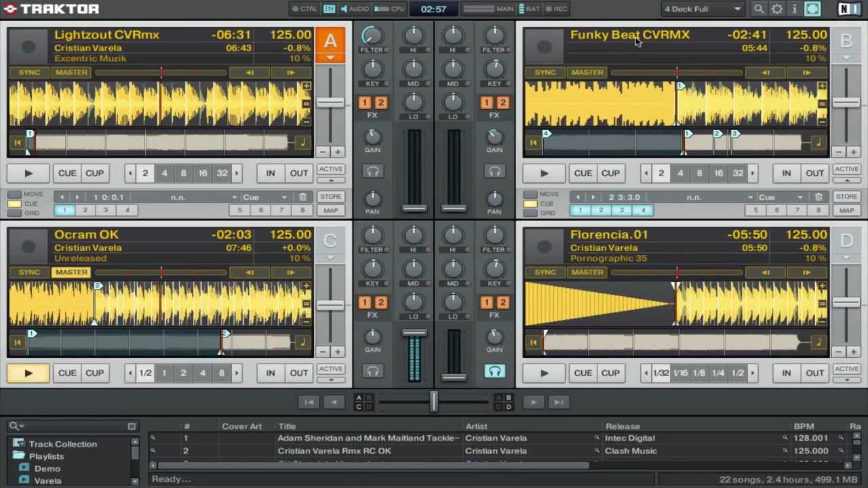Image resolution: width=868 pixels, height=488 pixels.
Task: Click skip-to-end icon right of crossfader
Action: tap(558, 402)
